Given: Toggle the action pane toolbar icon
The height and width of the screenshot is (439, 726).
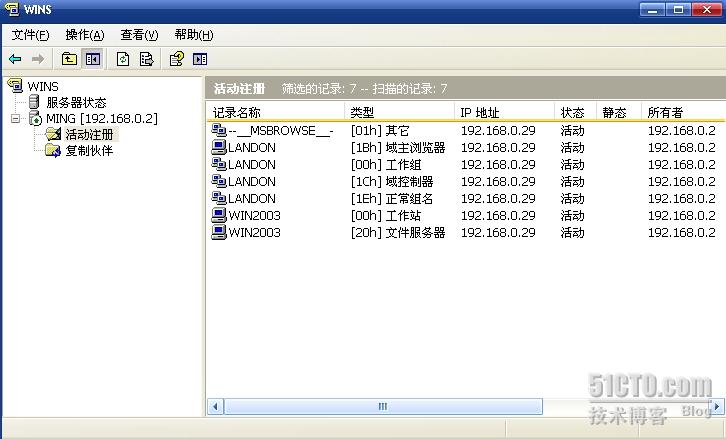Looking at the screenshot, I should (200, 59).
